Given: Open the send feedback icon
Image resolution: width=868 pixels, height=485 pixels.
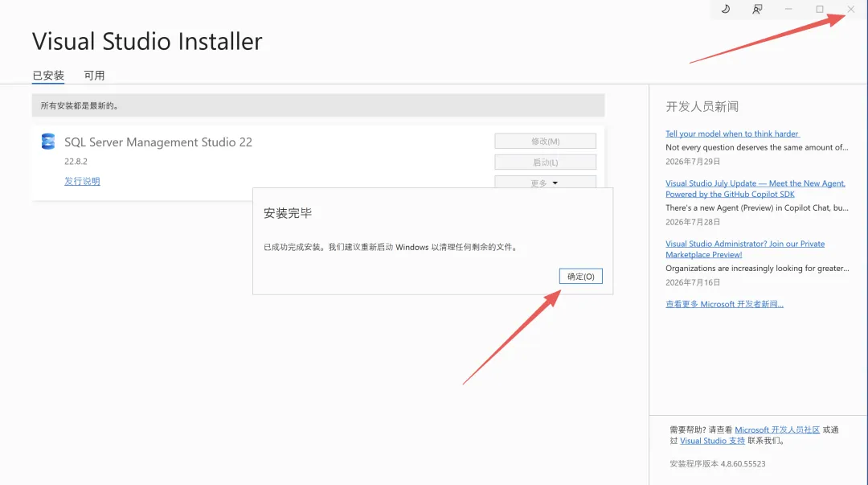Looking at the screenshot, I should (x=757, y=9).
